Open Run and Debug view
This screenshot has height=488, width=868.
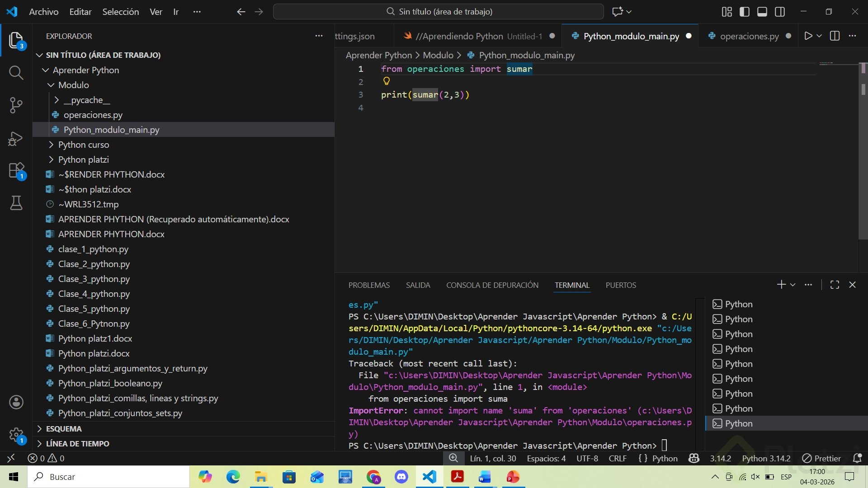(x=16, y=138)
